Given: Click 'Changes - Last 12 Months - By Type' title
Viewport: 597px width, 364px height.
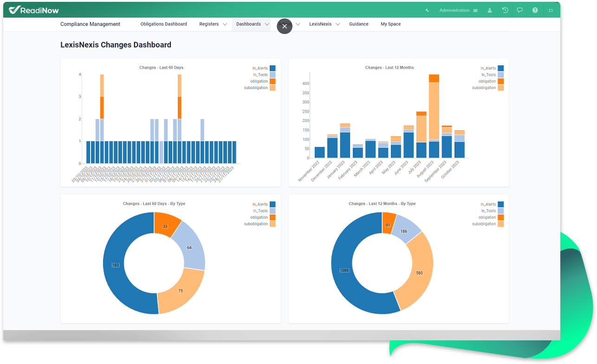Looking at the screenshot, I should pyautogui.click(x=382, y=204).
